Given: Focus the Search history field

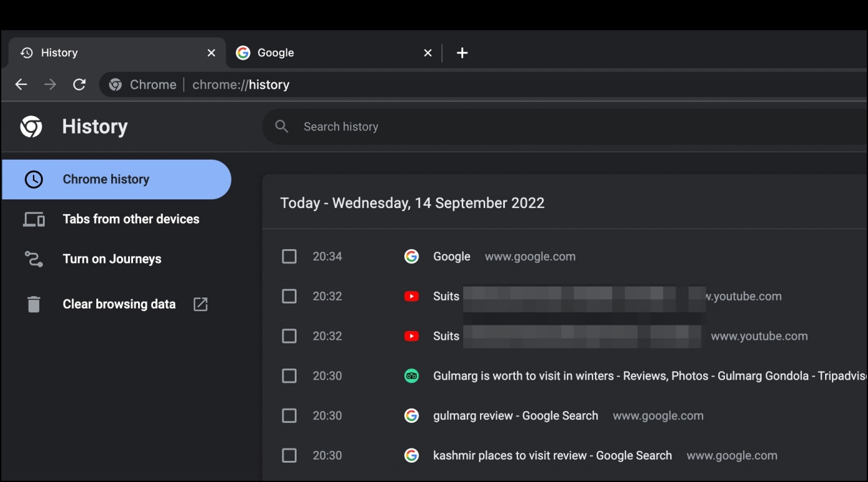Looking at the screenshot, I should point(565,127).
